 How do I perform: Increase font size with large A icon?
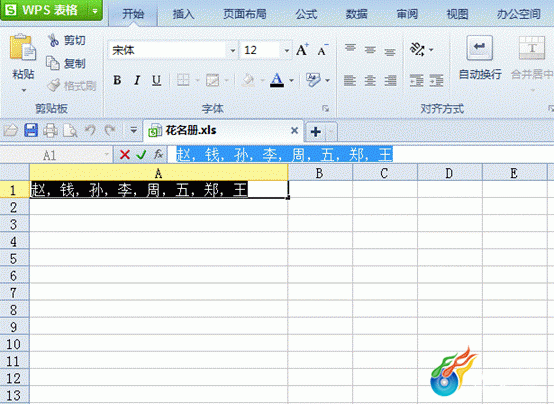[x=302, y=50]
